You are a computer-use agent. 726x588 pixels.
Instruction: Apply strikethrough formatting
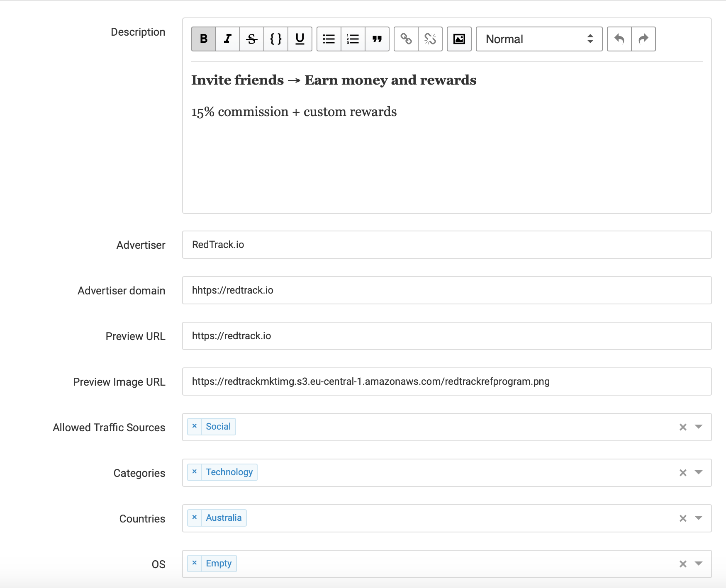coord(252,39)
